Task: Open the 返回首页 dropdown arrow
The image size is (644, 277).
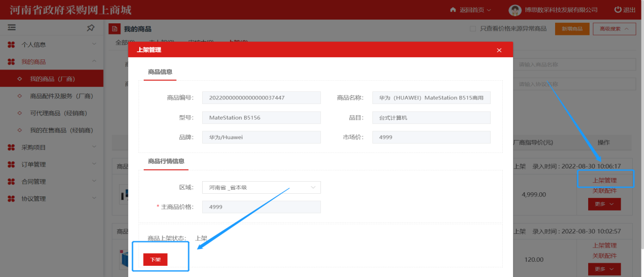Action: [489, 10]
